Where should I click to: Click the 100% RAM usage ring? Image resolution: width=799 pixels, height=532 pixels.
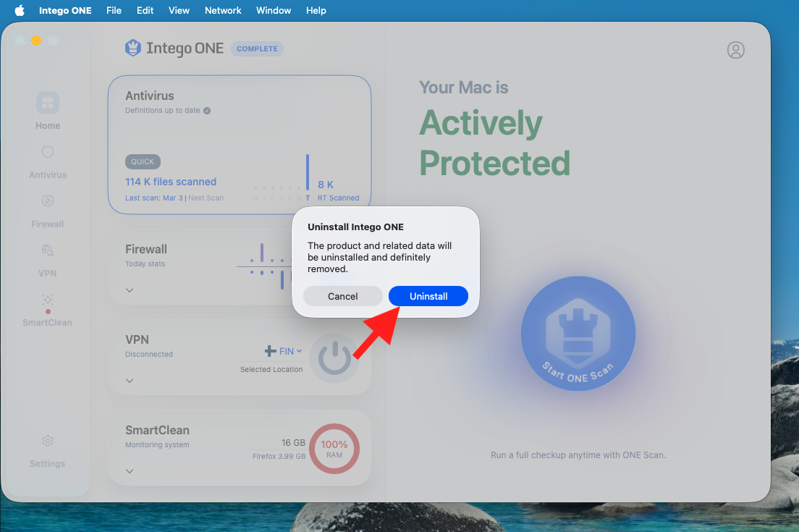[334, 449]
